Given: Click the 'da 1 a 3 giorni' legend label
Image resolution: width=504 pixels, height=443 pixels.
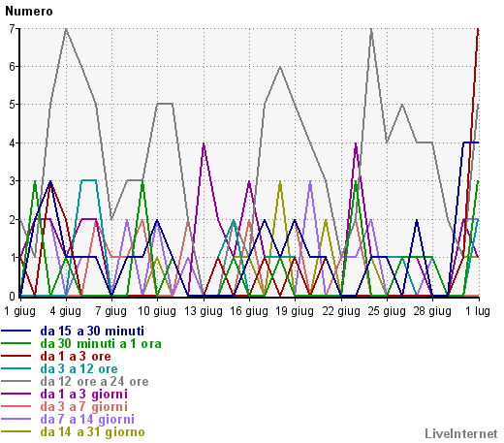Looking at the screenshot, I should 84,395.
